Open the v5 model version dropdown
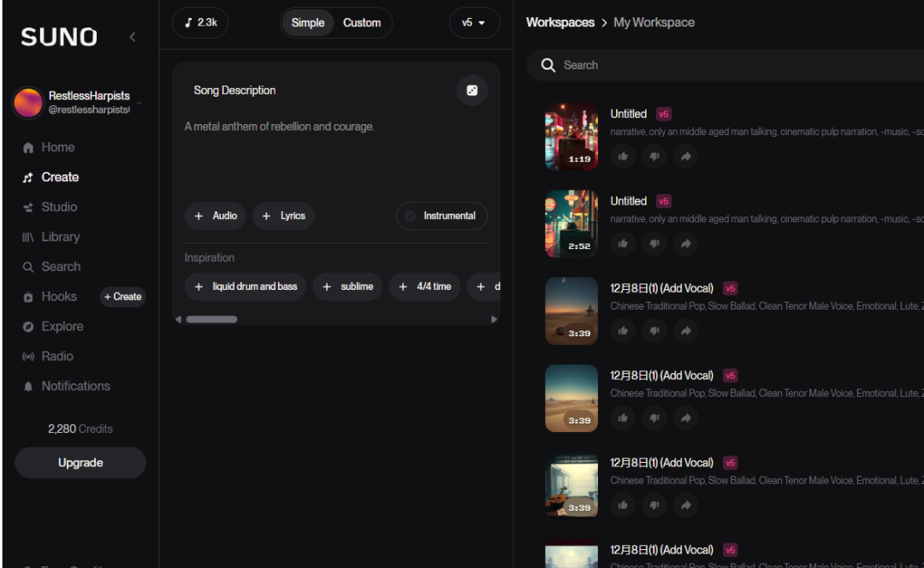The height and width of the screenshot is (568, 924). pos(474,23)
